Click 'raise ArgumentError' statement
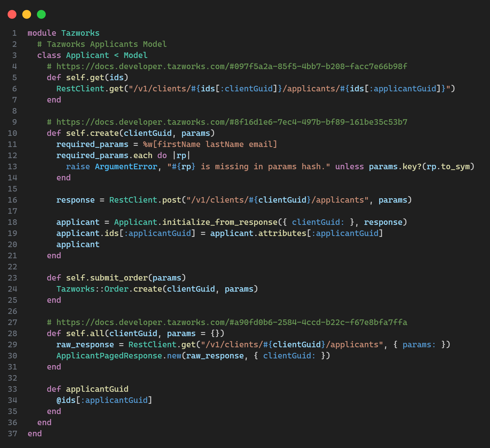Image resolution: width=490 pixels, height=448 pixels. tap(112, 167)
